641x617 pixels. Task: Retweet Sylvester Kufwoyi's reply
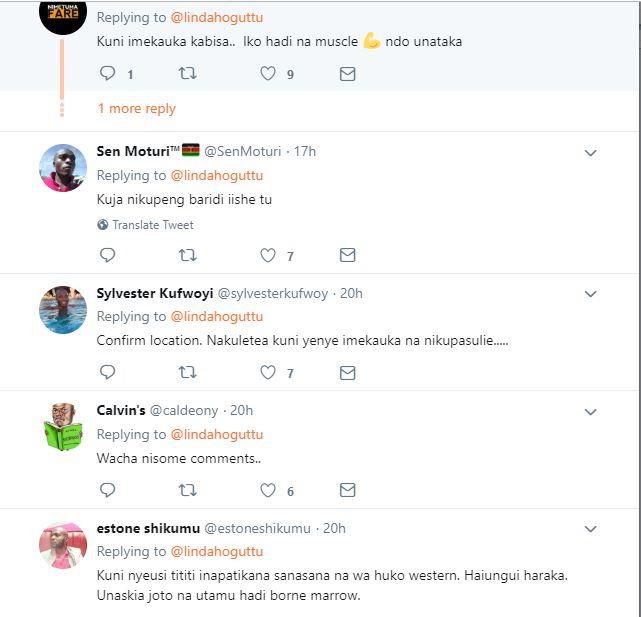[x=187, y=372]
